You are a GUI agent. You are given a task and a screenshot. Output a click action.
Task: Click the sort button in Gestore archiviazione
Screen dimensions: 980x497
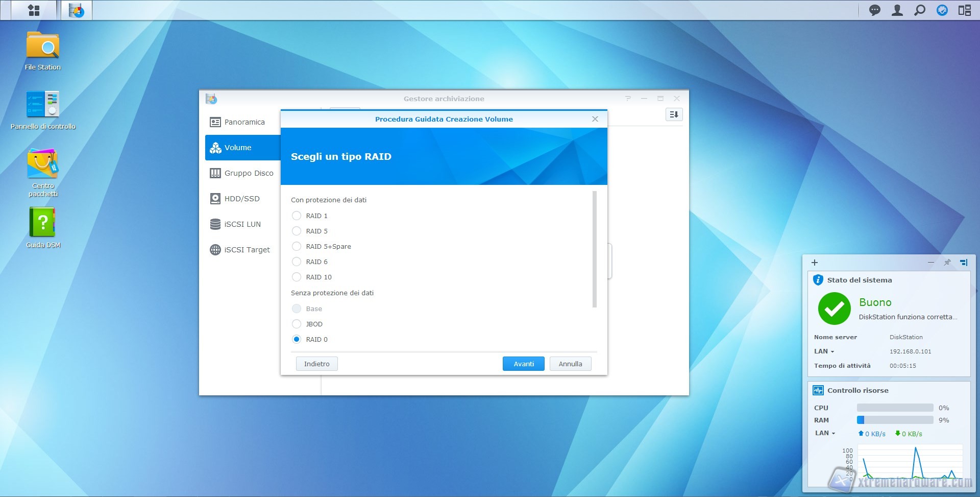tap(674, 115)
